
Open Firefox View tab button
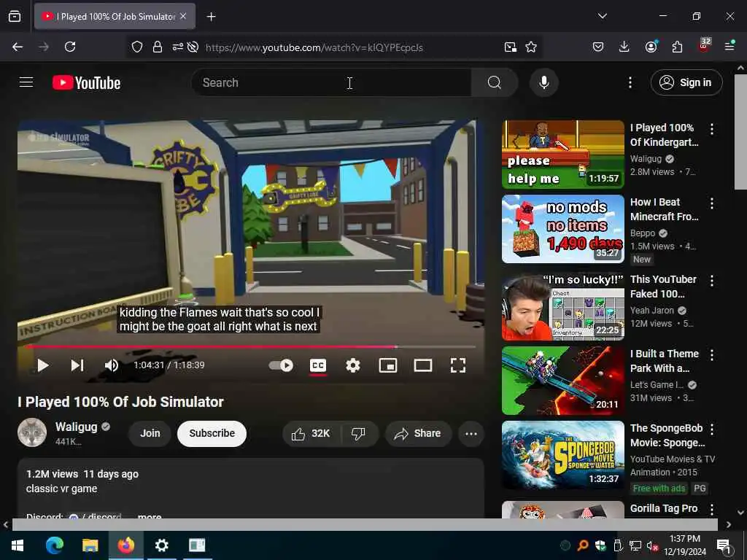[x=15, y=16]
